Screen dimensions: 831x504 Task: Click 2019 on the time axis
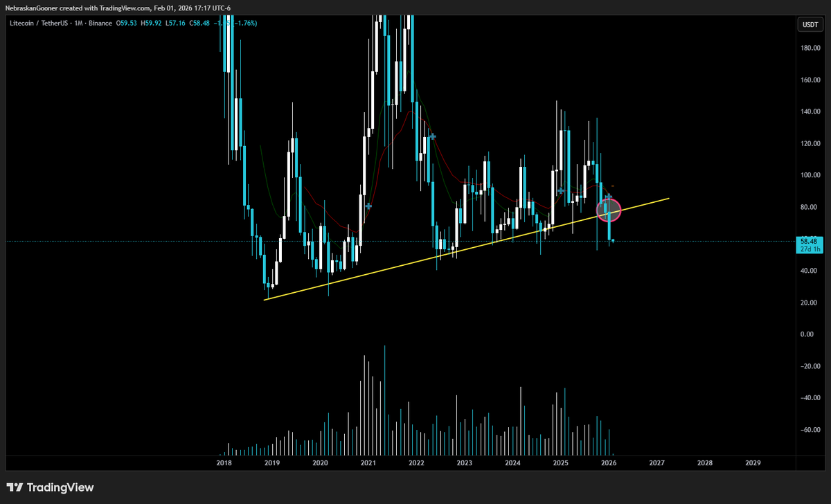[271, 462]
